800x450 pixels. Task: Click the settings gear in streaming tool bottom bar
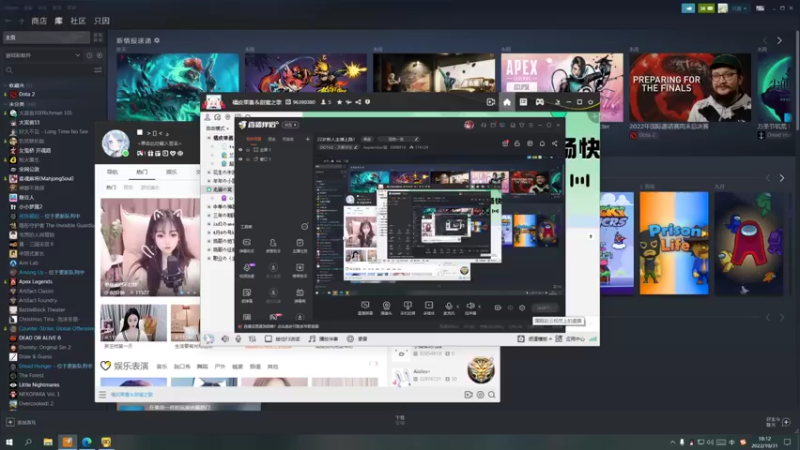(x=521, y=308)
